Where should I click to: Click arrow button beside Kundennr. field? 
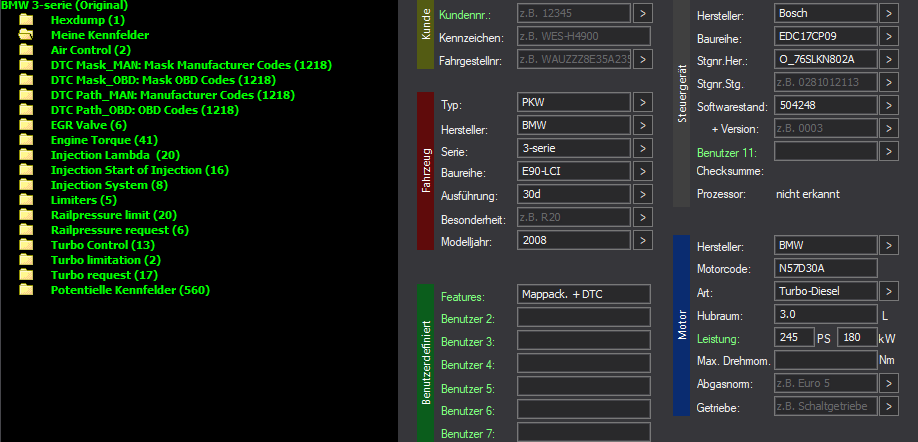(x=643, y=13)
